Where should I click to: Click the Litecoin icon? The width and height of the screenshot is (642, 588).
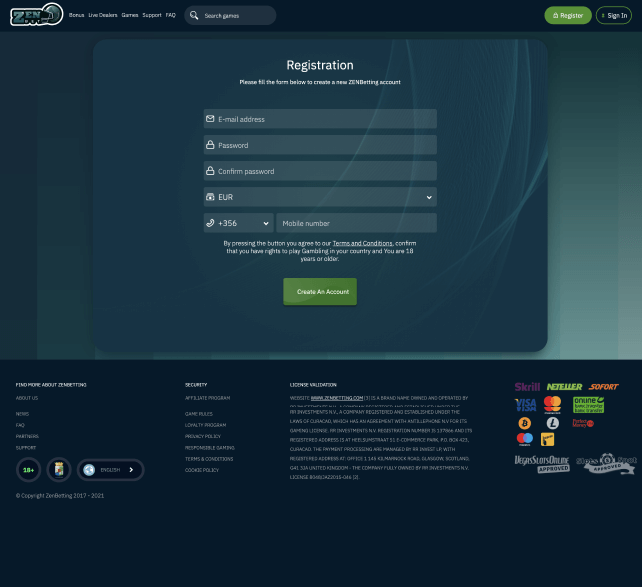553,423
